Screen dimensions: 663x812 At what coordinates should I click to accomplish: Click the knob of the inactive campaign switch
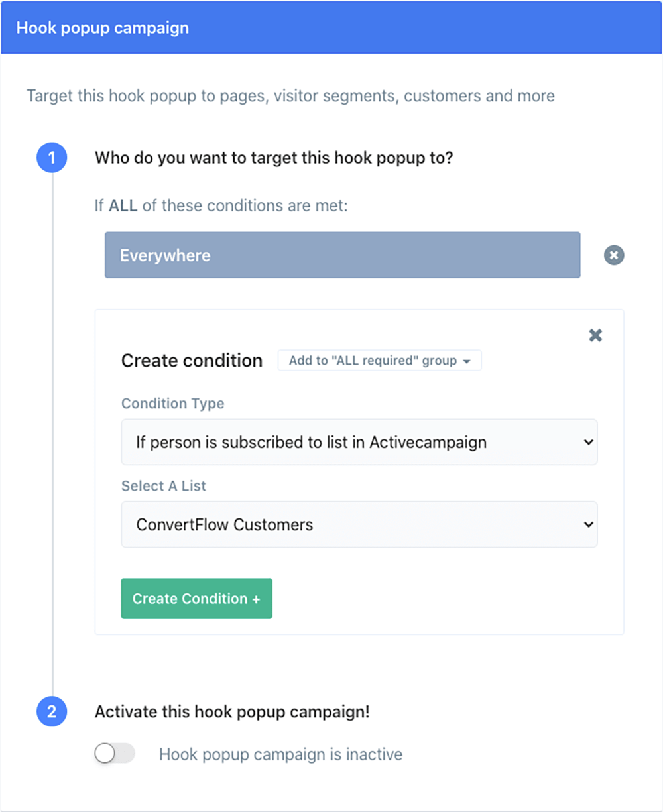(104, 754)
